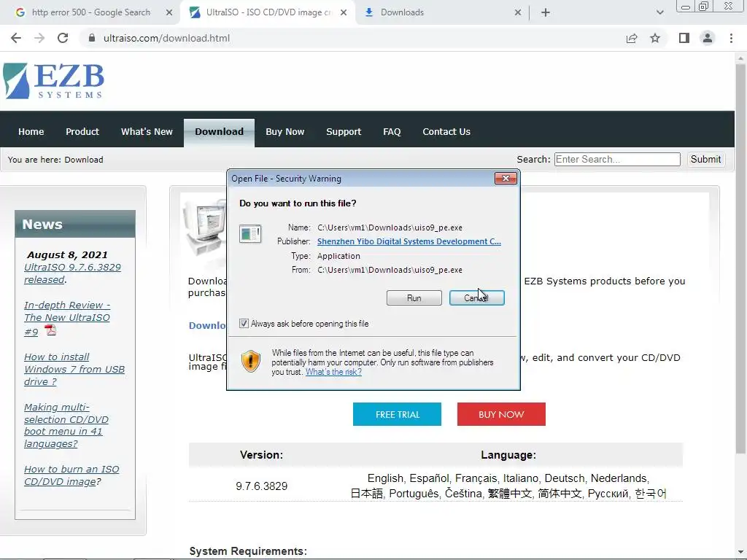Select the UltraISO browser tab
This screenshot has width=747, height=560.
tap(268, 12)
